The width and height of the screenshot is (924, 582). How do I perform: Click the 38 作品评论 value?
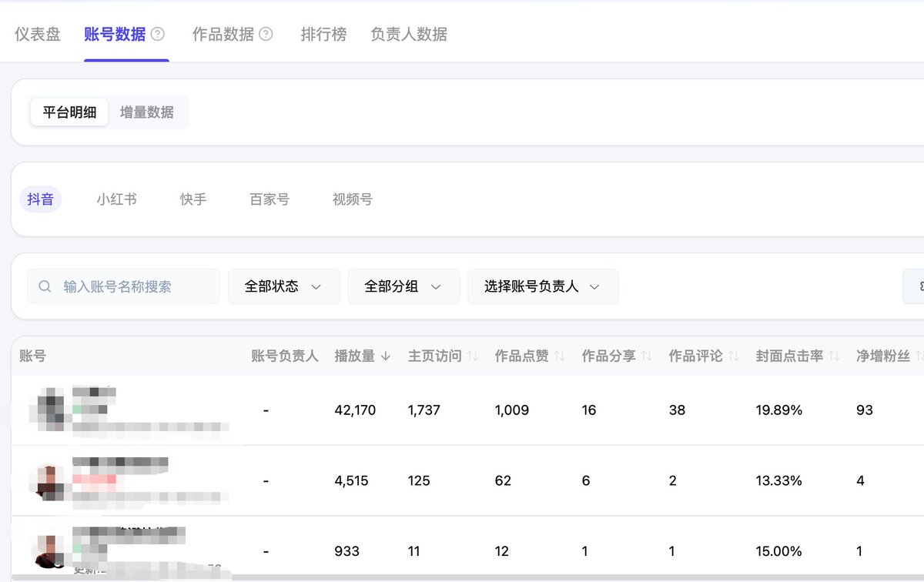677,410
